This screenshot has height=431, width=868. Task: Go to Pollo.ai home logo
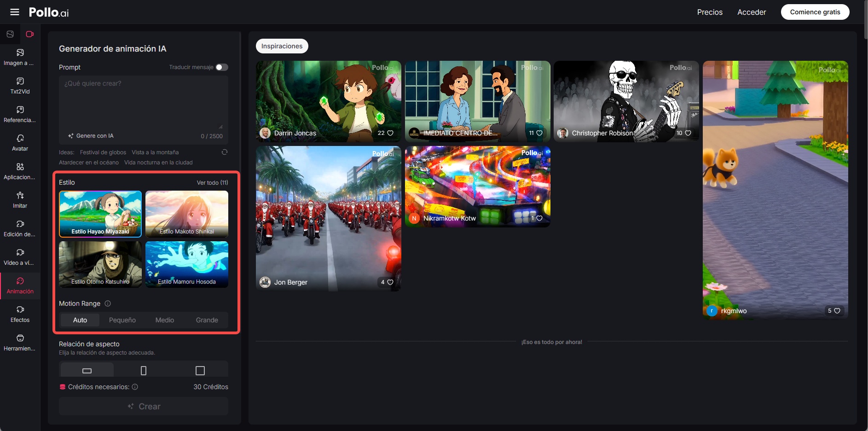point(49,12)
